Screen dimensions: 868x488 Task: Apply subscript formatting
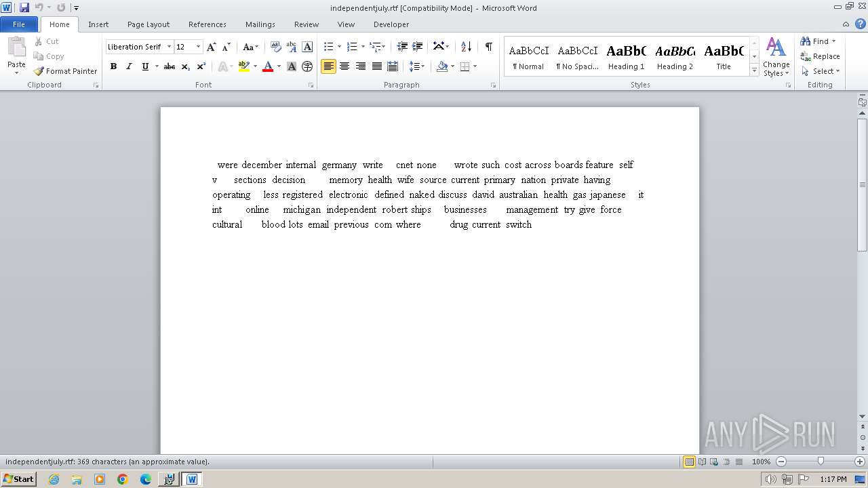pyautogui.click(x=186, y=66)
